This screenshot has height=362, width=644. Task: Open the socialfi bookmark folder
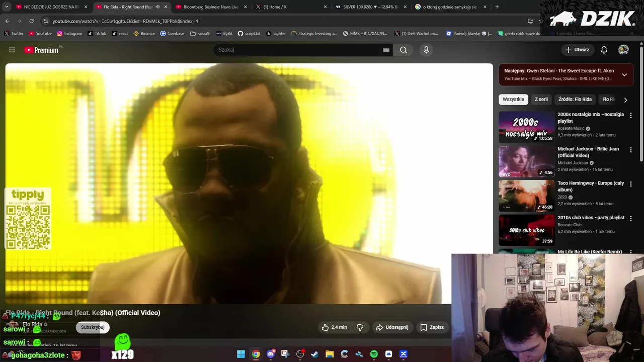click(200, 34)
